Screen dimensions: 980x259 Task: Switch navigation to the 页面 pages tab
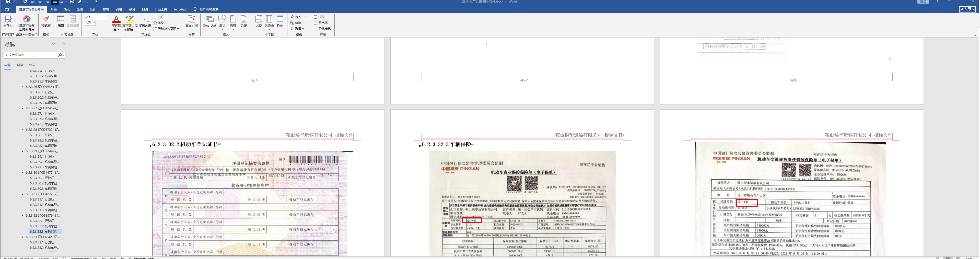(20, 65)
